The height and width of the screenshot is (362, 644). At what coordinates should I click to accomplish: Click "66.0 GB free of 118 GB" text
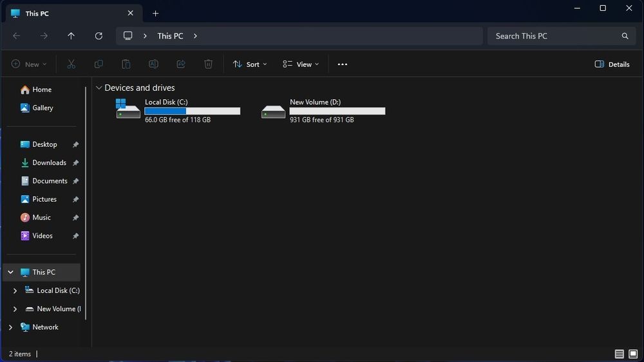[178, 120]
